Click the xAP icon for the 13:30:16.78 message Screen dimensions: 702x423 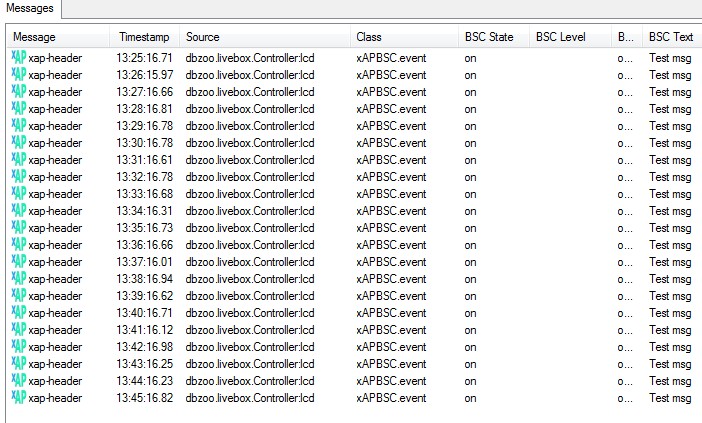coord(19,142)
